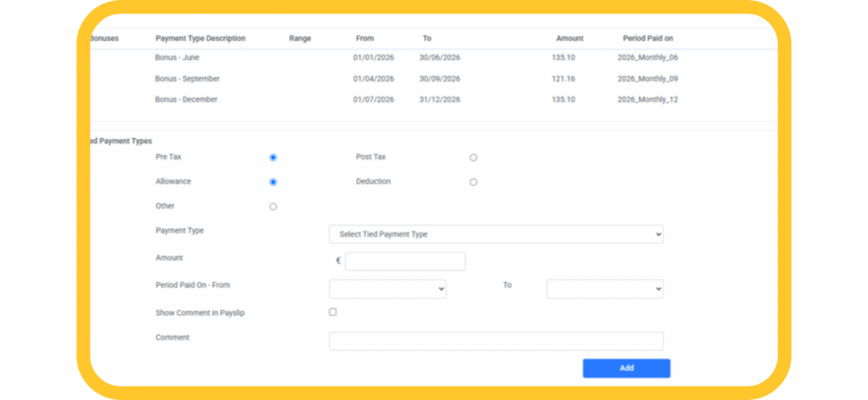Open the Period Paid On To dropdown
This screenshot has width=868, height=400.
(x=605, y=289)
